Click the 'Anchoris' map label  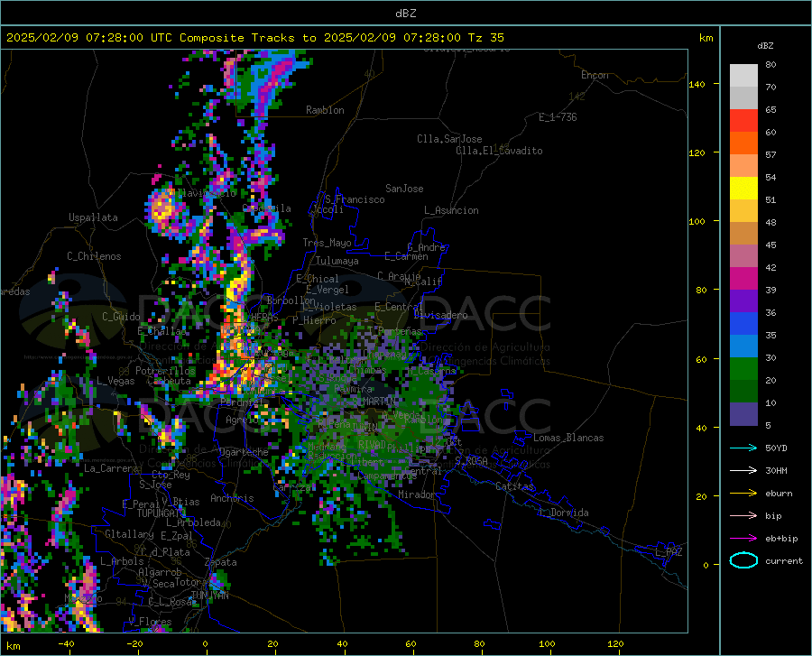pos(232,498)
